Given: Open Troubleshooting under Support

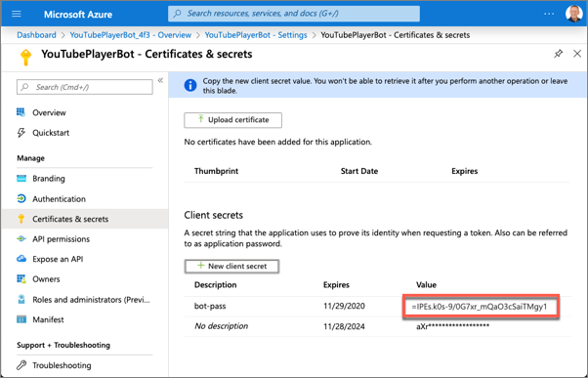Looking at the screenshot, I should (62, 365).
